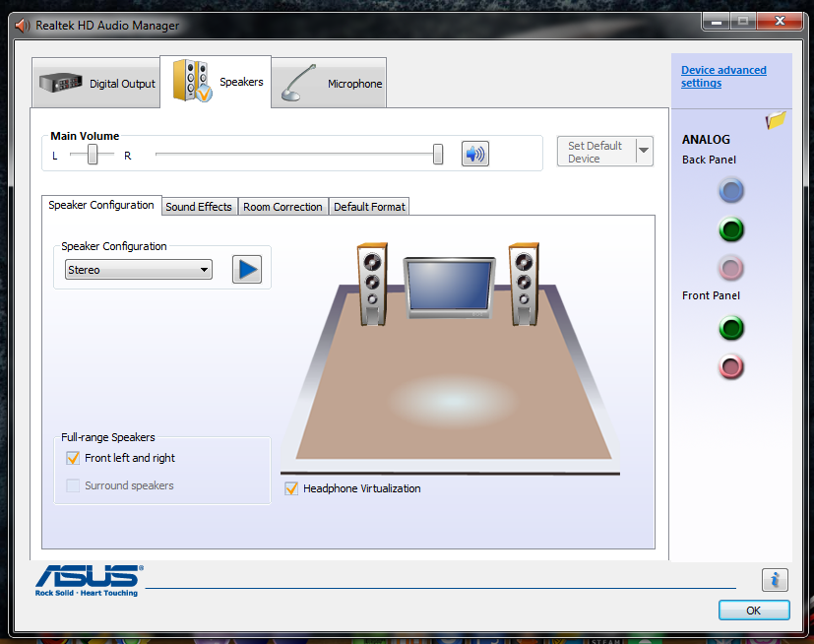814x644 pixels.
Task: Open the yellow connector settings folder icon
Action: (776, 120)
